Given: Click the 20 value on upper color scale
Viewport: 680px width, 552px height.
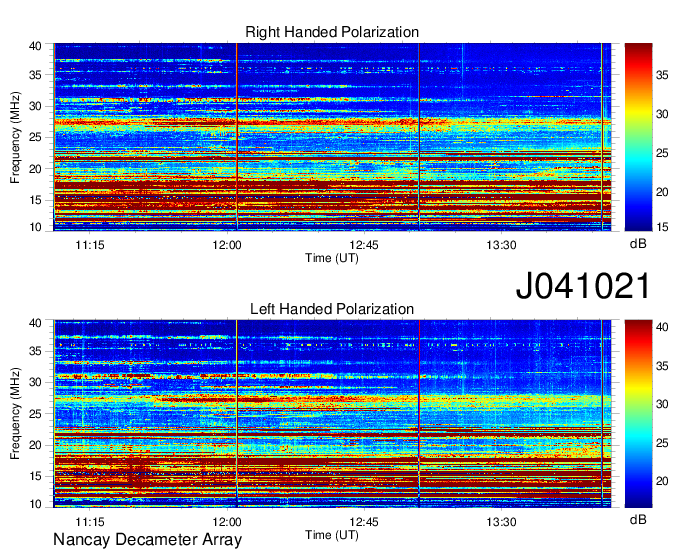Looking at the screenshot, I should [662, 192].
